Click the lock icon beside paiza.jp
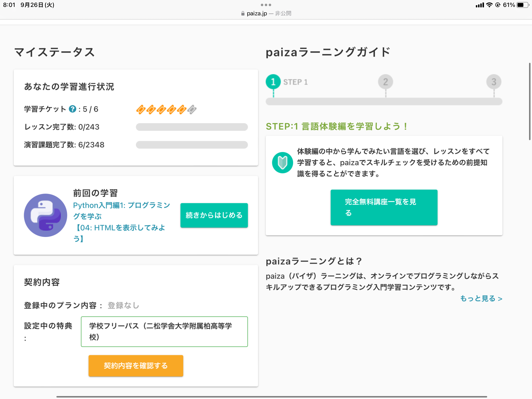This screenshot has height=399, width=532. pyautogui.click(x=243, y=13)
